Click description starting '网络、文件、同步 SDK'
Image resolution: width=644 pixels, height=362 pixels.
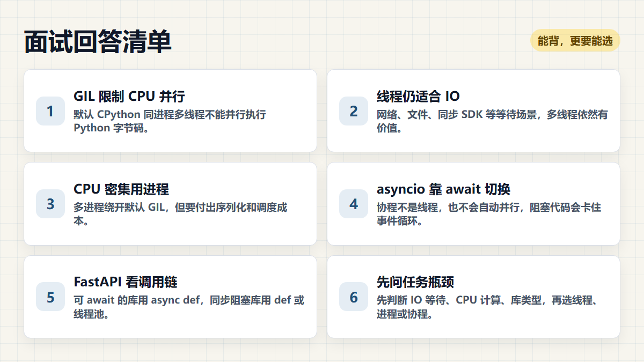pos(492,121)
